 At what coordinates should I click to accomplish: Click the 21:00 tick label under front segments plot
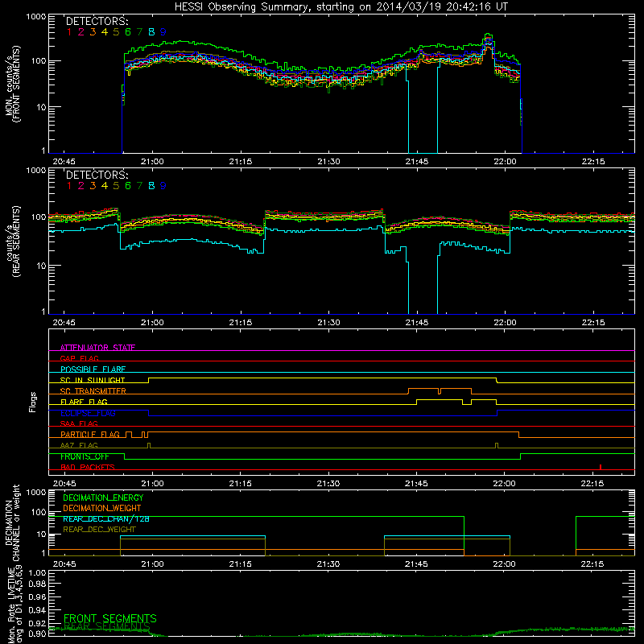[x=152, y=162]
